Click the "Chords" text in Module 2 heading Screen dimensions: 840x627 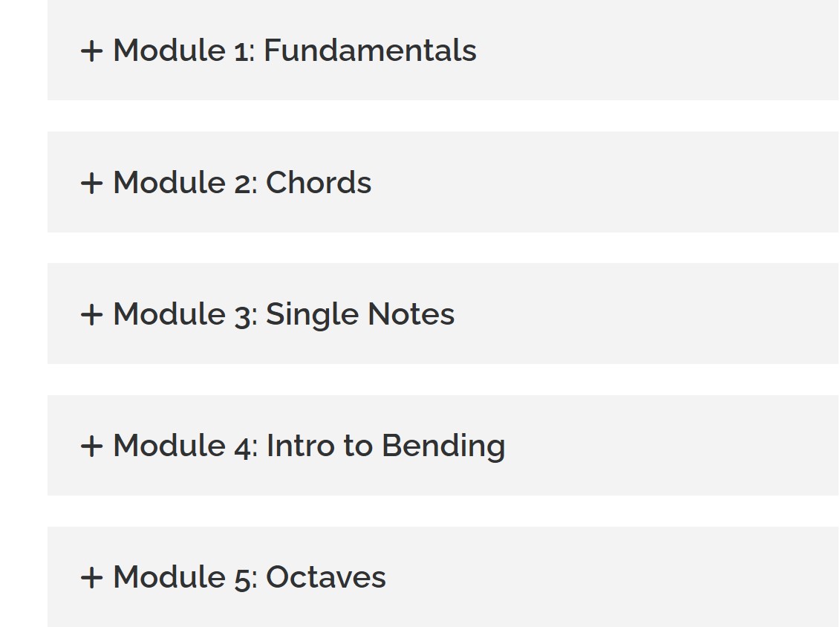pos(319,182)
